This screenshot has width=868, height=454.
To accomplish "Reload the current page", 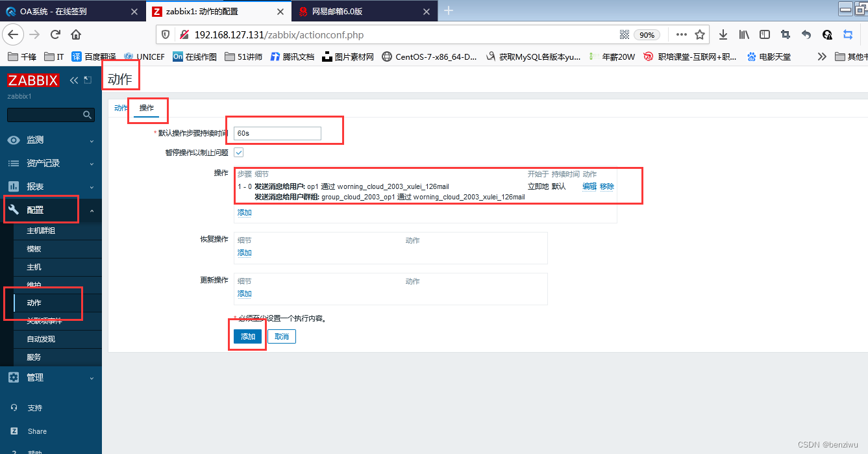I will pyautogui.click(x=55, y=34).
